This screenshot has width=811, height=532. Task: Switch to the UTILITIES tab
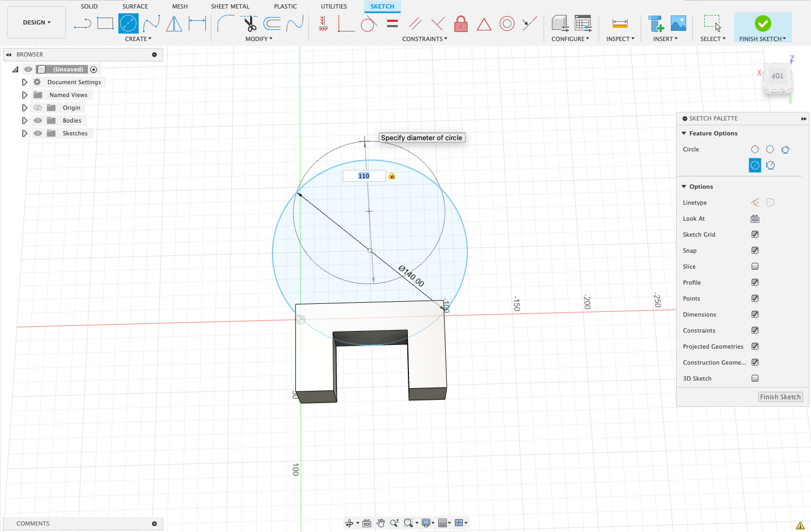[x=334, y=6]
